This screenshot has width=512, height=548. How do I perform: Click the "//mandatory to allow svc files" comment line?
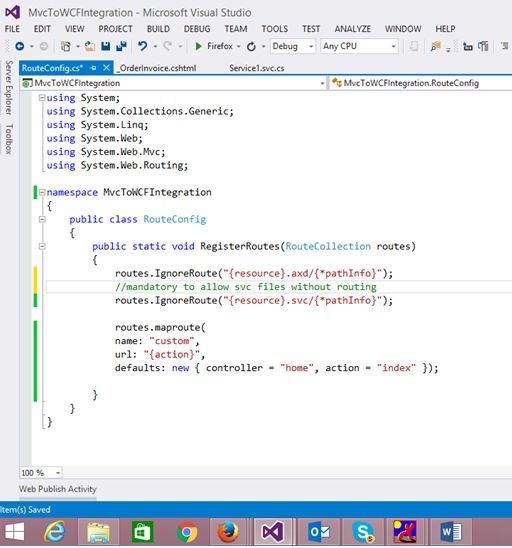246,287
